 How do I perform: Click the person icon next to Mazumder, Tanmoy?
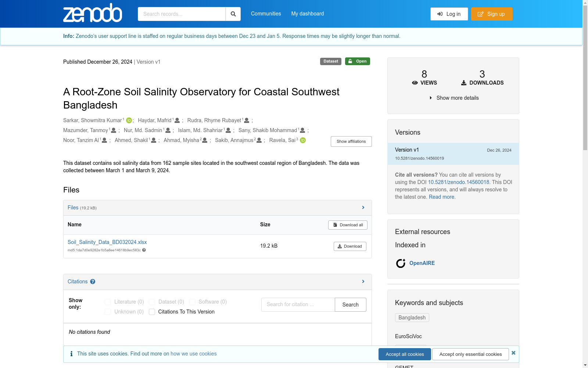tap(114, 130)
